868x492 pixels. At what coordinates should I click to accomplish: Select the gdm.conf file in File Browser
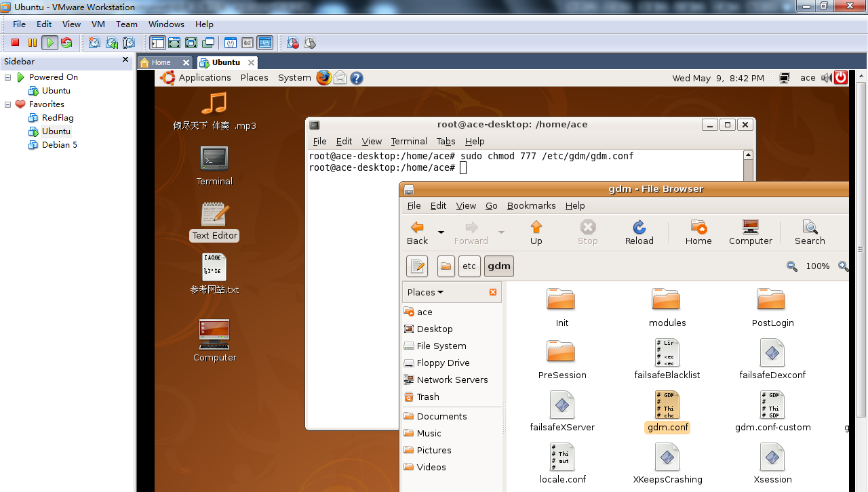click(668, 412)
